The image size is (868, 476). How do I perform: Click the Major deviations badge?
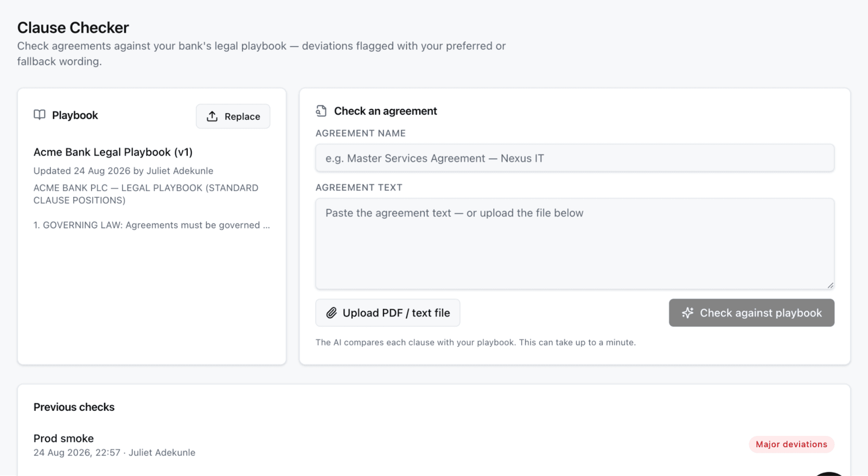pos(792,445)
